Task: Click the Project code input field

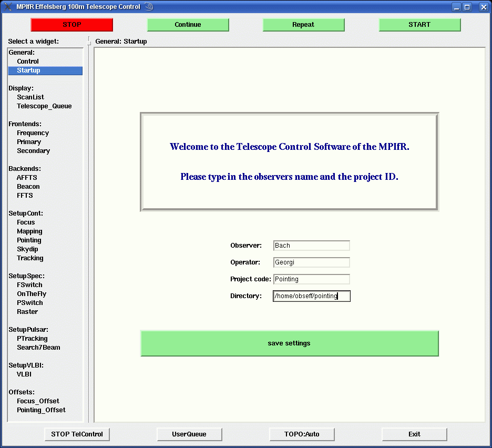Action: [312, 279]
